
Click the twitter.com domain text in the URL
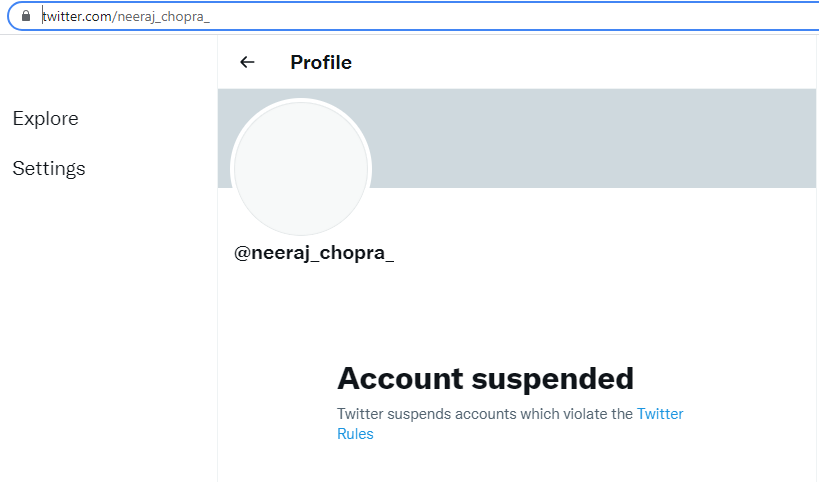77,17
